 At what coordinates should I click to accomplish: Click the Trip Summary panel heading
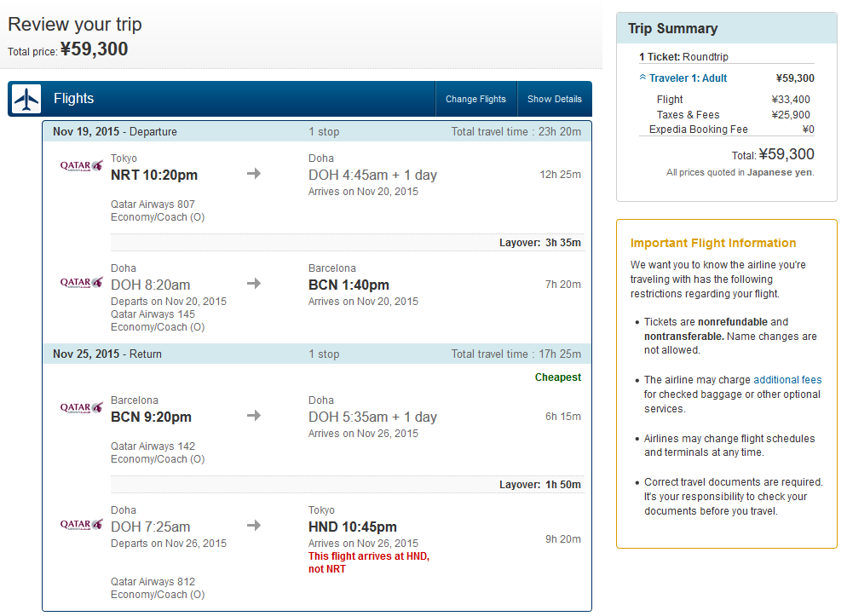coord(673,29)
